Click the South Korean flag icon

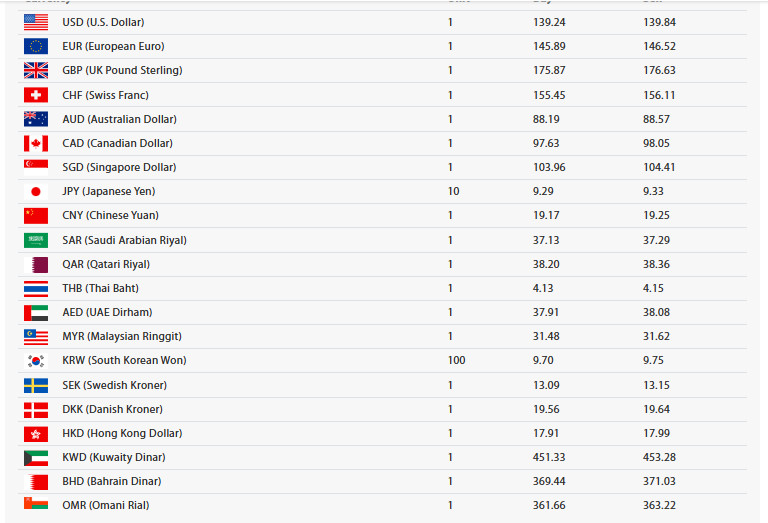point(36,360)
